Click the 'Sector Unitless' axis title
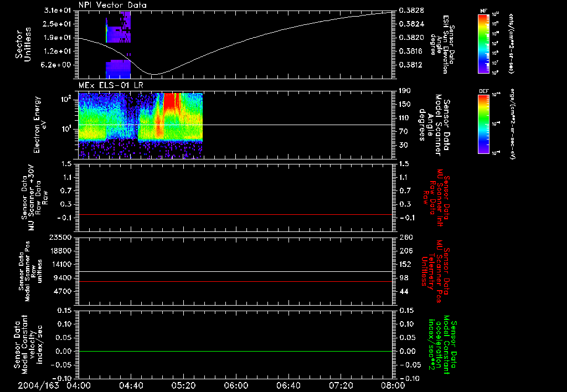Image resolution: width=567 pixels, height=392 pixels. 23,44
